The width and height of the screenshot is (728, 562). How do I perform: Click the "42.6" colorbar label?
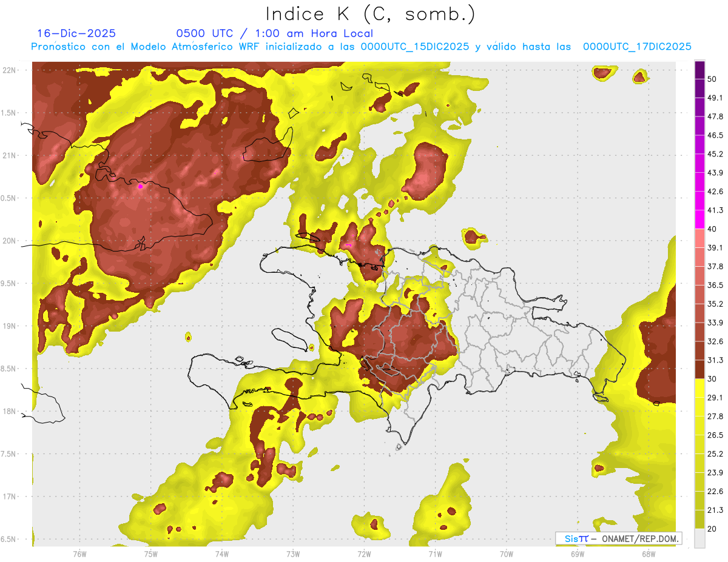coord(715,192)
